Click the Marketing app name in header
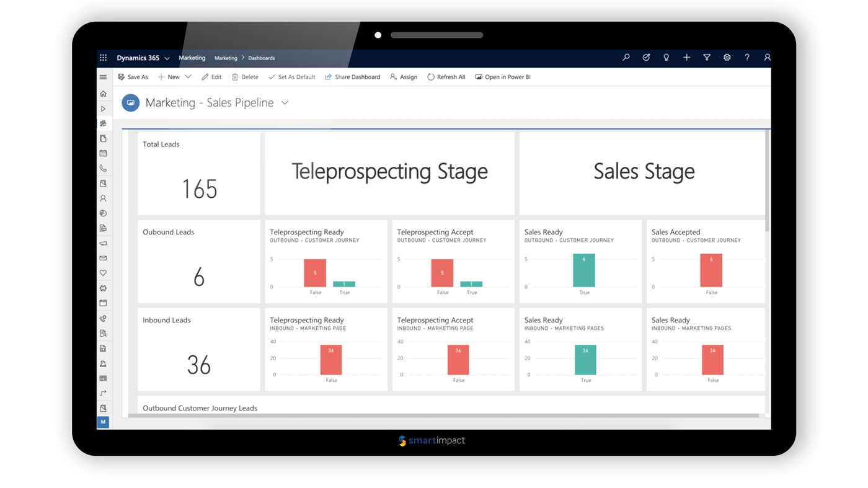The image size is (868, 488). pos(192,58)
